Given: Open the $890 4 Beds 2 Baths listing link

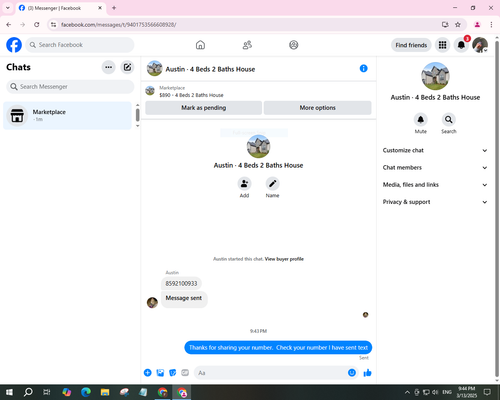Looking at the screenshot, I should coord(191,95).
